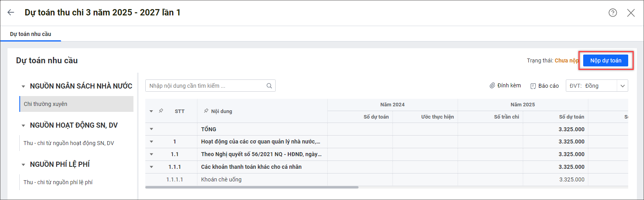
Task: Click the pin icon beside STT
Action: 161,111
